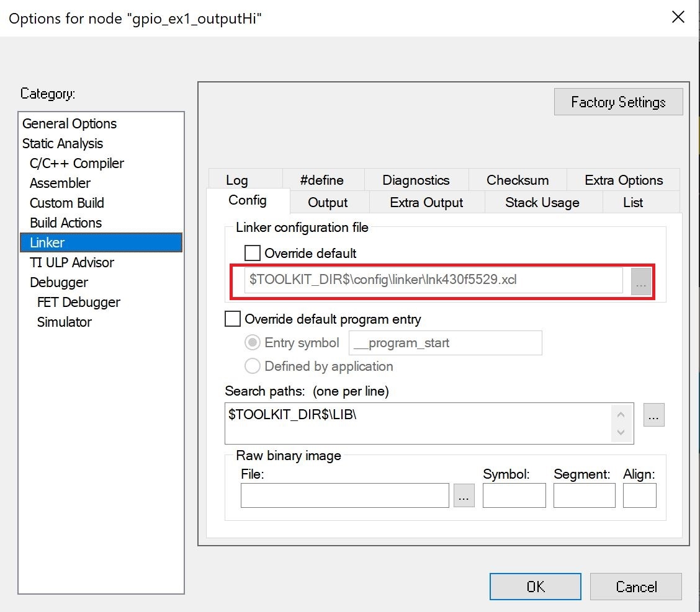Check Override default program entry

point(233,319)
